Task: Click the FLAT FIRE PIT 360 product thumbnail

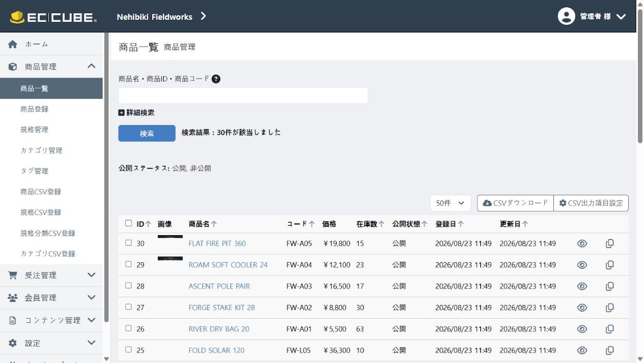Action: coord(170,237)
